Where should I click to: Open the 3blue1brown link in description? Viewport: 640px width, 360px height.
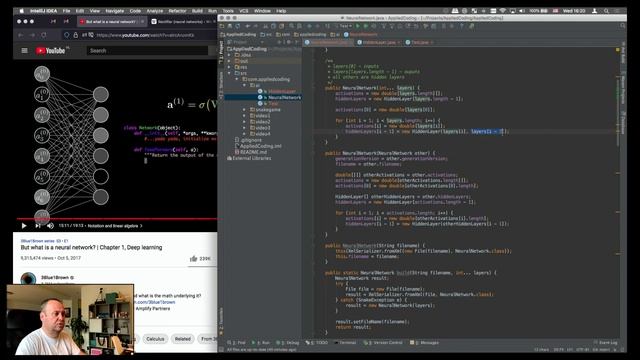(155, 302)
